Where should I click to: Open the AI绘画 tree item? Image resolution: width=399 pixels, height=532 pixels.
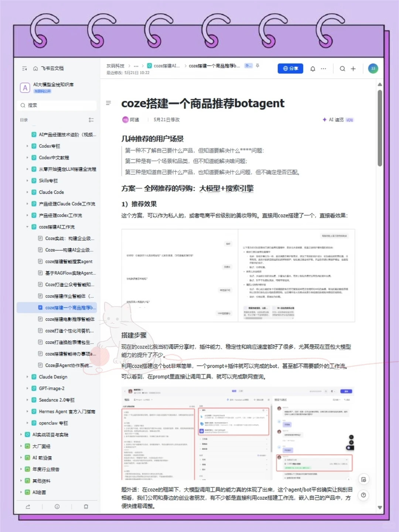(39, 492)
